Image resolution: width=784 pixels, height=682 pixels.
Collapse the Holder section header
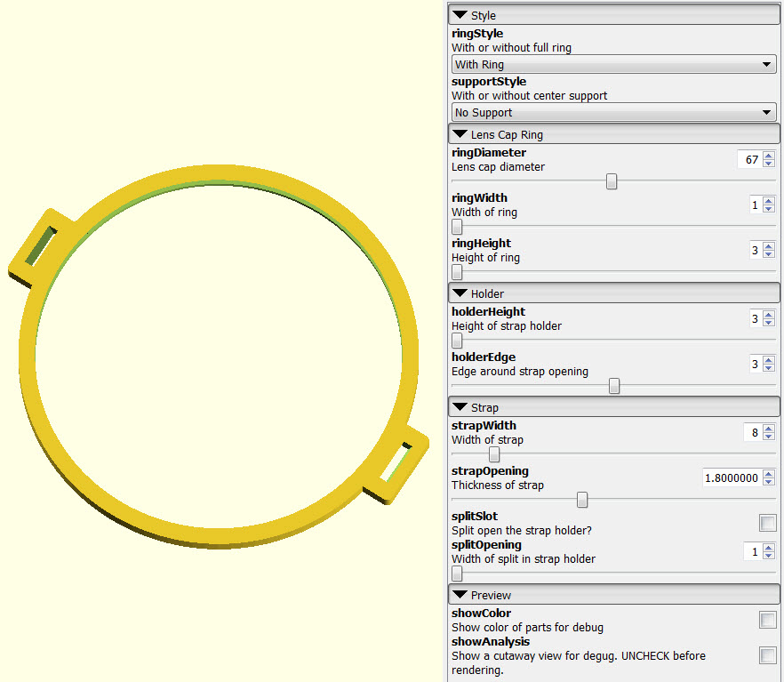coord(614,293)
